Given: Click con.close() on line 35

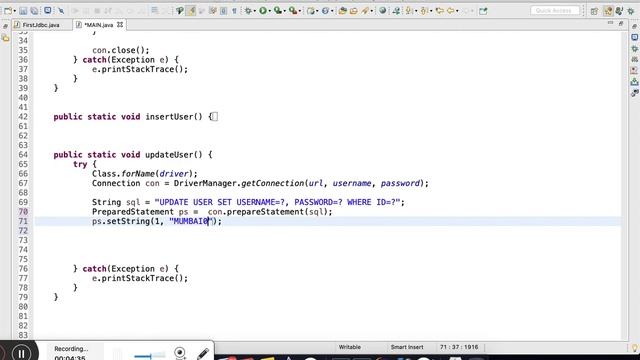Looking at the screenshot, I should click(121, 50).
